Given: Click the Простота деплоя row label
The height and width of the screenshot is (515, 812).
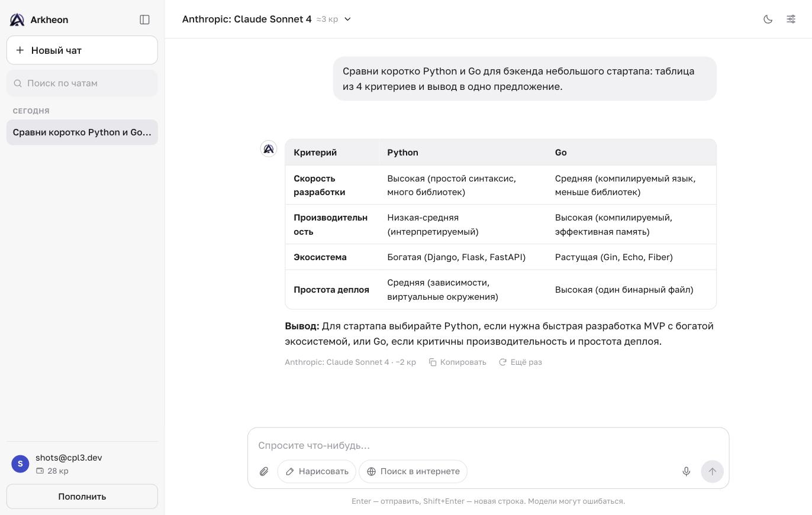Looking at the screenshot, I should [x=331, y=290].
